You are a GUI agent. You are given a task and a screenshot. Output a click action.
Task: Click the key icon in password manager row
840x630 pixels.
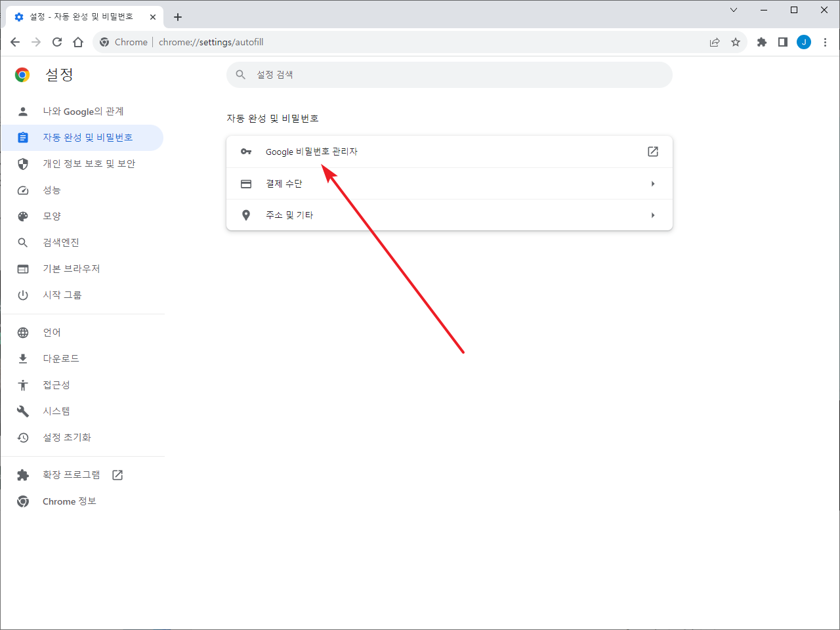tap(246, 152)
